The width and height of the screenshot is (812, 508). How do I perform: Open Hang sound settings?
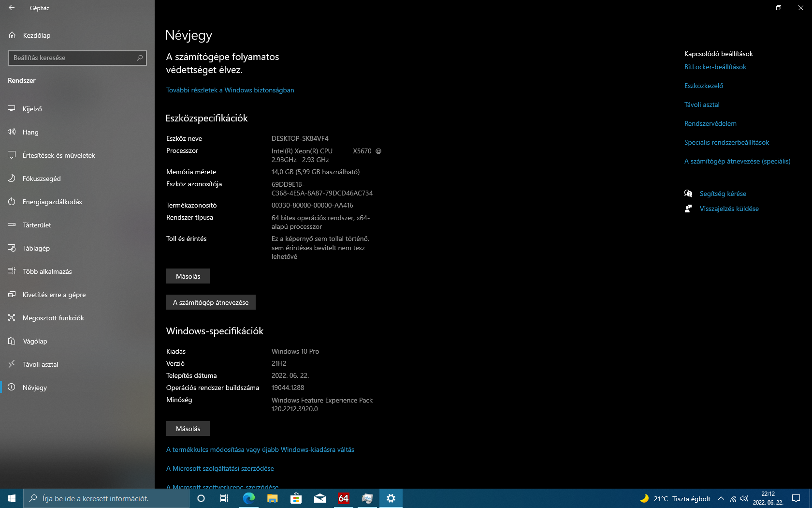77,132
